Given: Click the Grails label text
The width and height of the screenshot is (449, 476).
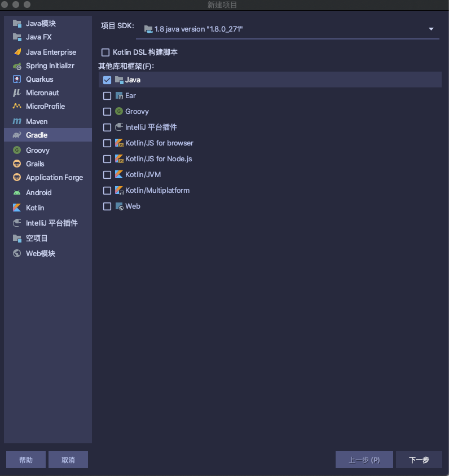Looking at the screenshot, I should coord(35,164).
